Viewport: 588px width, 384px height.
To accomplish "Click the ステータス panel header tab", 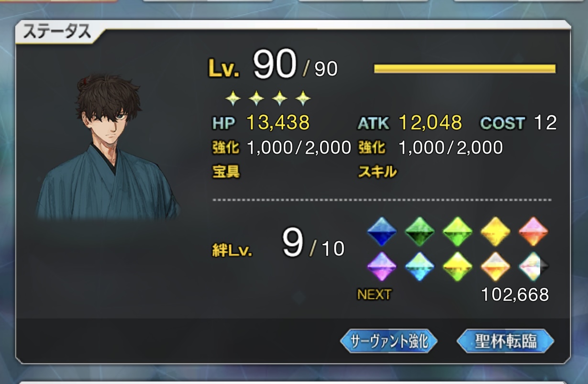I will pos(57,33).
